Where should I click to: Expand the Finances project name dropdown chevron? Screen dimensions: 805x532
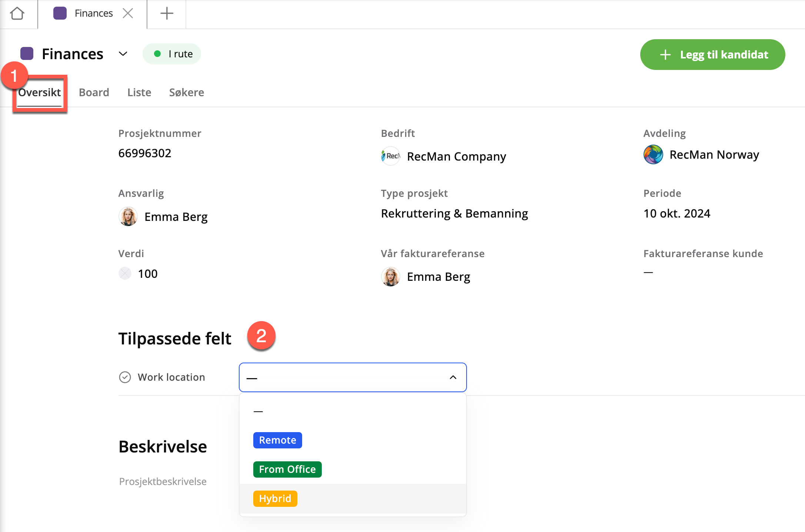[x=123, y=54]
